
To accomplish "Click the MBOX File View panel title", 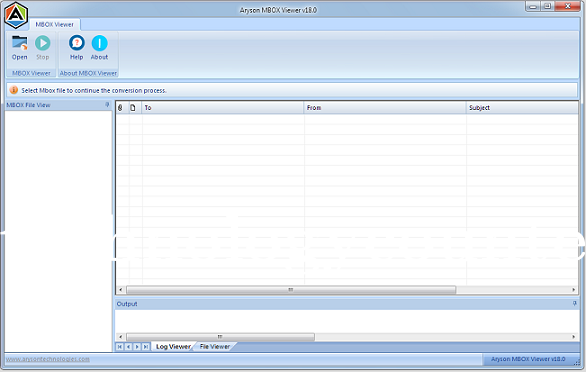I will tap(28, 105).
